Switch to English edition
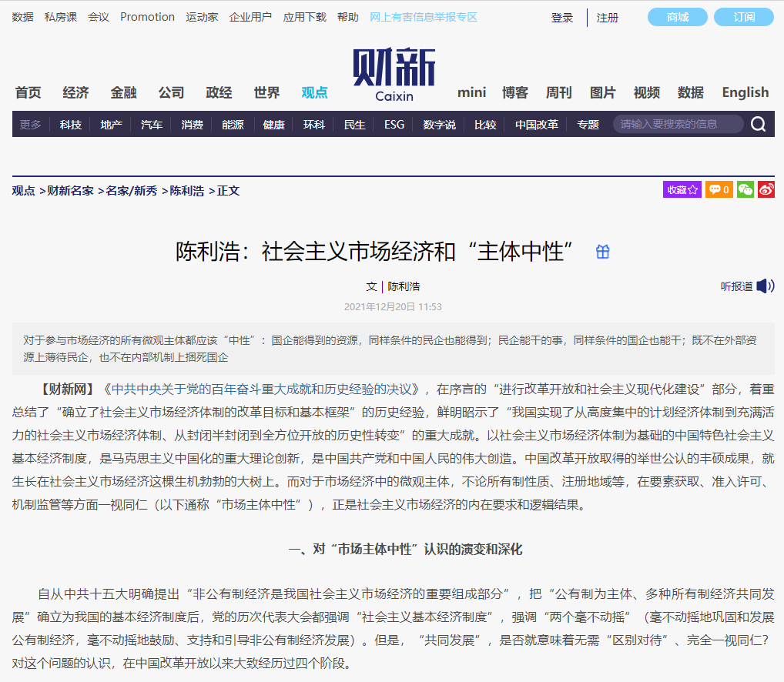Screen dimensions: 784x682 pos(745,92)
